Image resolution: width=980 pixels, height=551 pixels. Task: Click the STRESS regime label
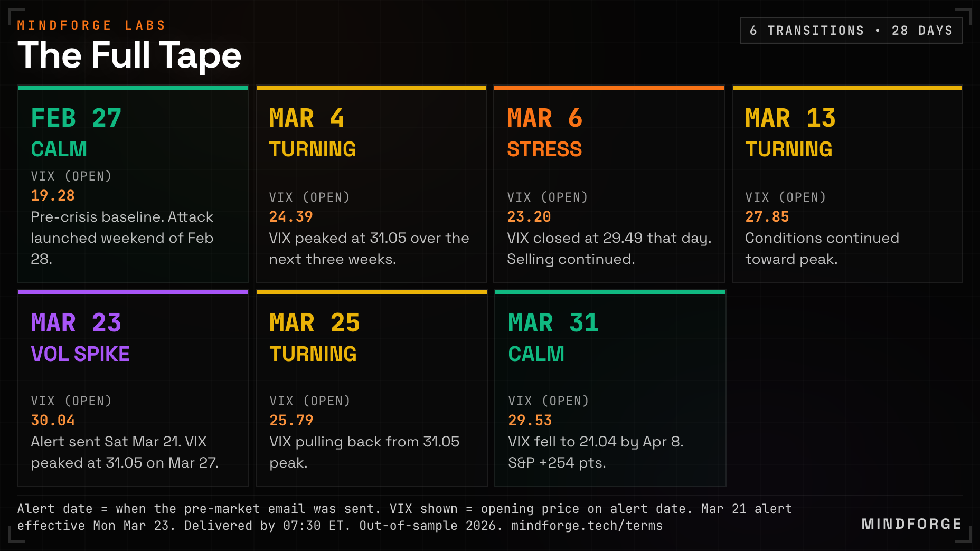pyautogui.click(x=544, y=149)
